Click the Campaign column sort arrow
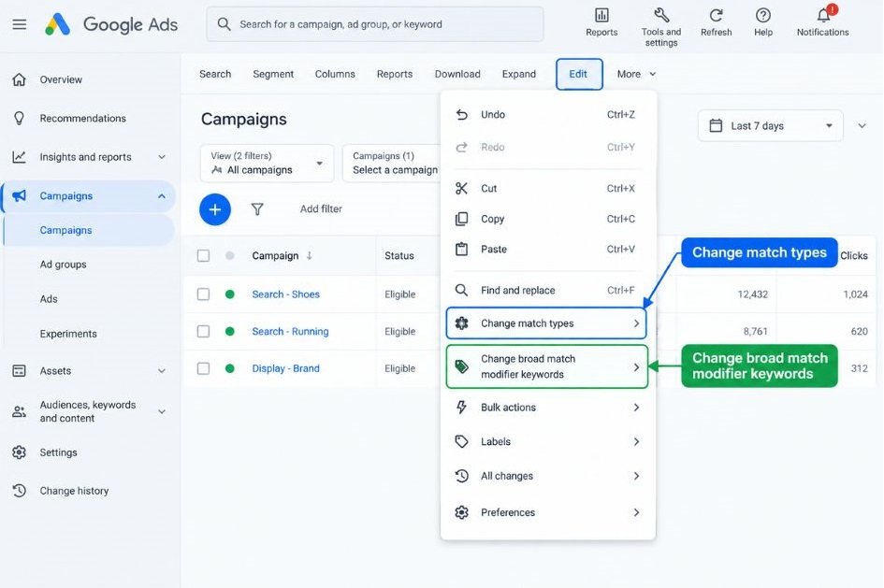The image size is (884, 588). click(310, 255)
